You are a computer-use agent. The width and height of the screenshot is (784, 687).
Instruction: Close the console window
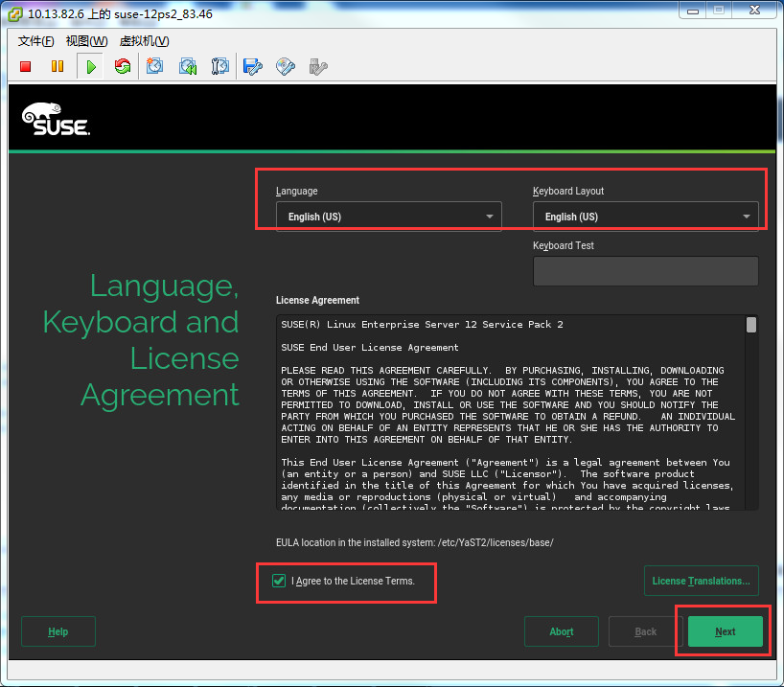click(754, 11)
